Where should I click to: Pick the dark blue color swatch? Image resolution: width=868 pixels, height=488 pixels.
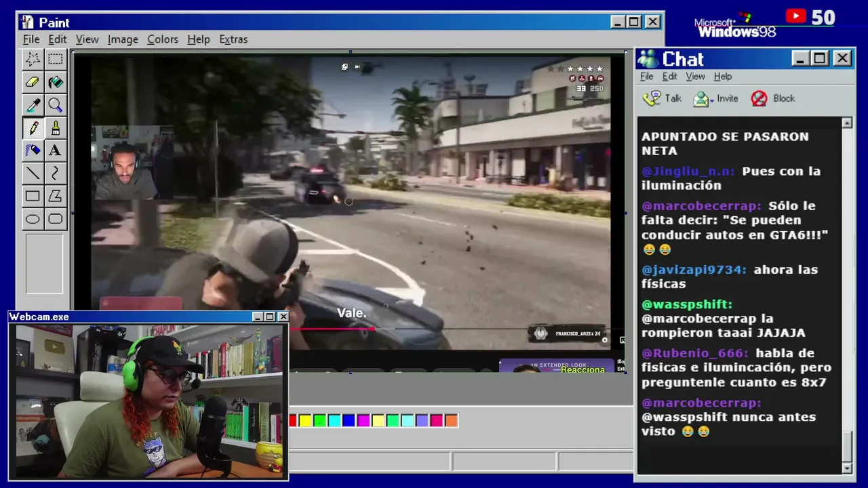pyautogui.click(x=349, y=421)
